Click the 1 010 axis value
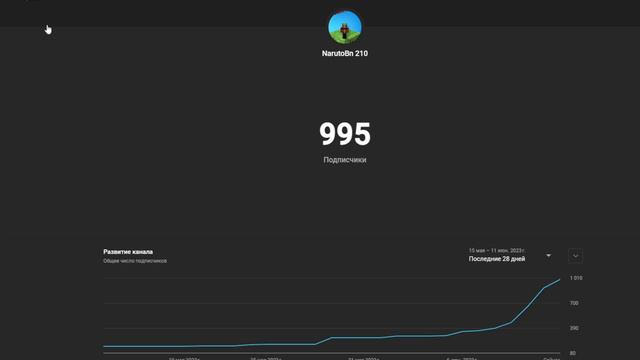The width and height of the screenshot is (640, 360). 576,278
